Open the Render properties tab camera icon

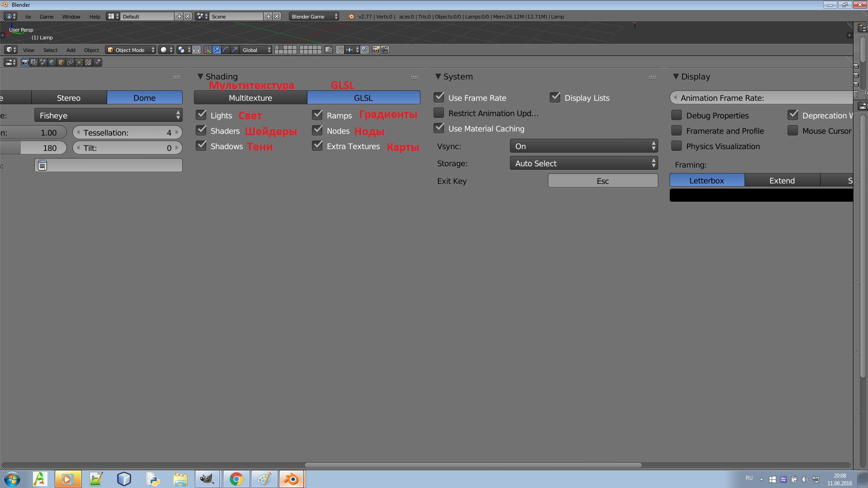pyautogui.click(x=25, y=62)
